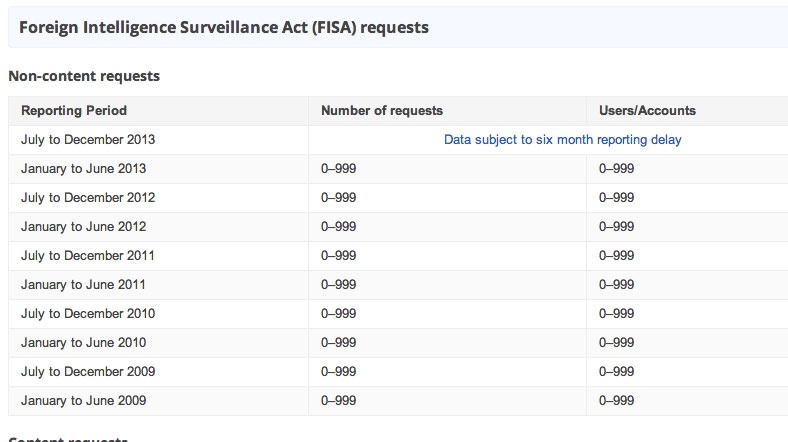The image size is (788, 442).
Task: Click Users/Accounts value for July to December 2011
Action: [x=617, y=256]
